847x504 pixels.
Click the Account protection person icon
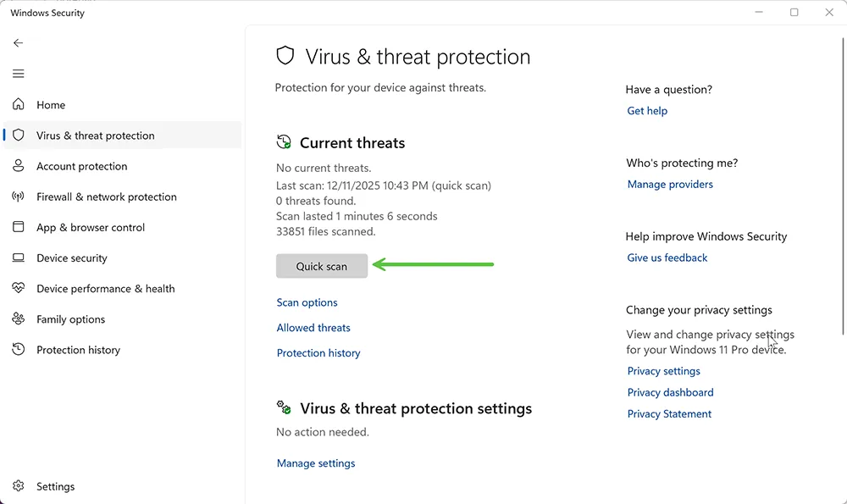coord(18,166)
